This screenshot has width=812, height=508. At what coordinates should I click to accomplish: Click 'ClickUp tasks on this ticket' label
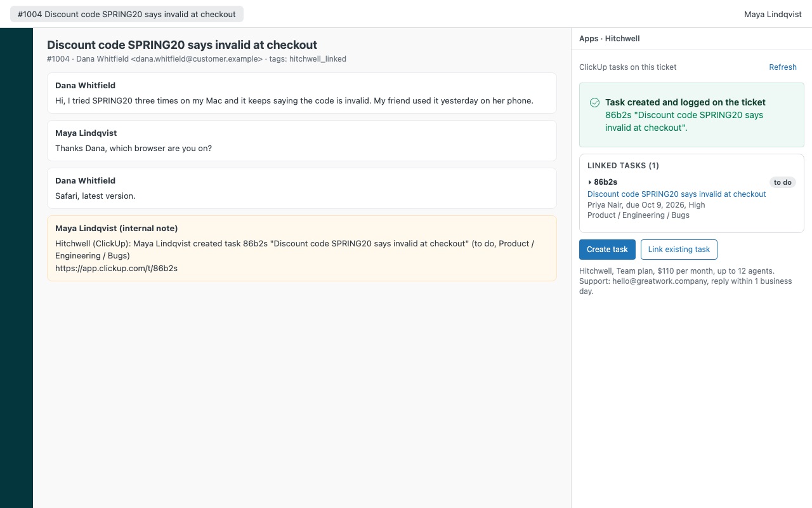[628, 67]
